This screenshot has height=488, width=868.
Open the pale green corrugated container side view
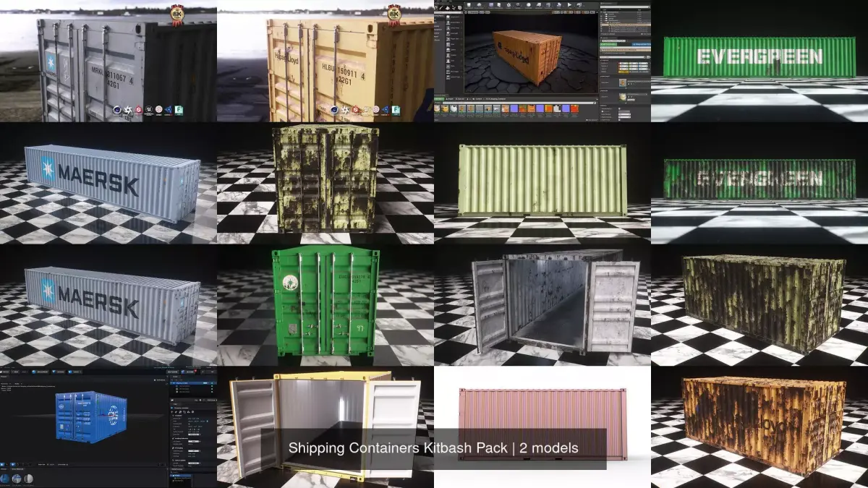542,183
